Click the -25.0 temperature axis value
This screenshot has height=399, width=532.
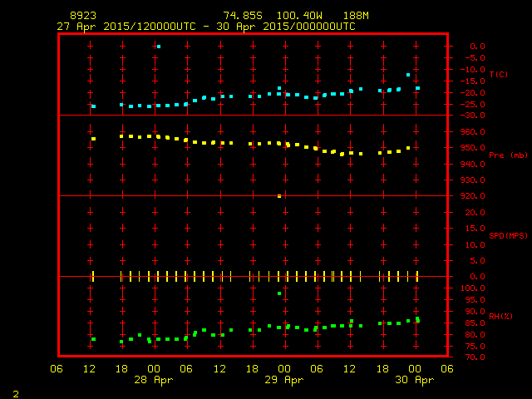click(x=473, y=104)
